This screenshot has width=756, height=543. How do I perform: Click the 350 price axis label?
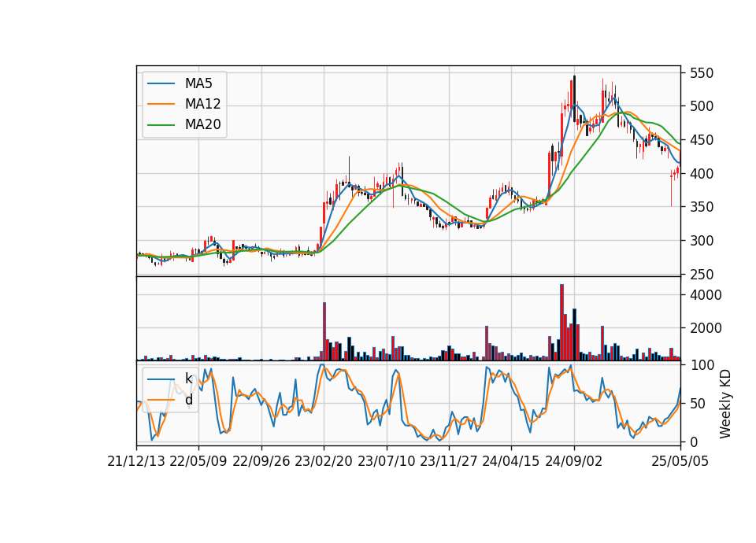(x=702, y=207)
